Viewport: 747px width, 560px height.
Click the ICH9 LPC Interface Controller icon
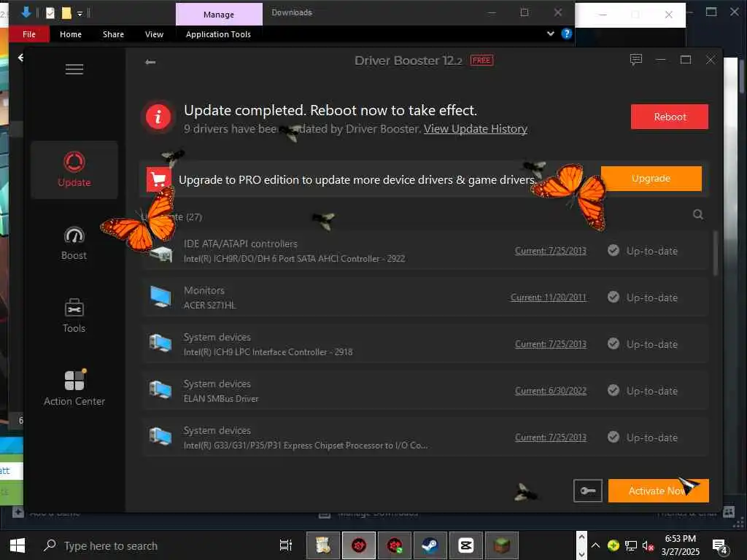(x=160, y=344)
